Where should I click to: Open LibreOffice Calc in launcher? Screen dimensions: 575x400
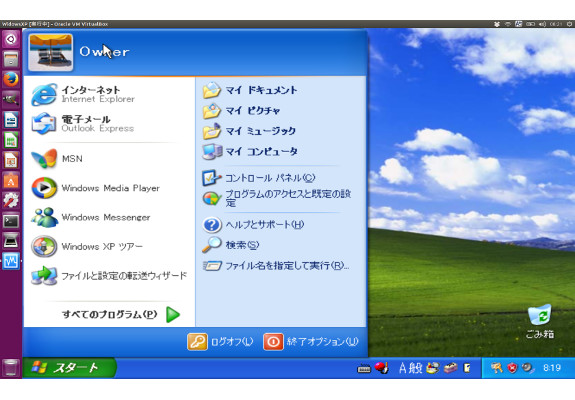click(11, 140)
